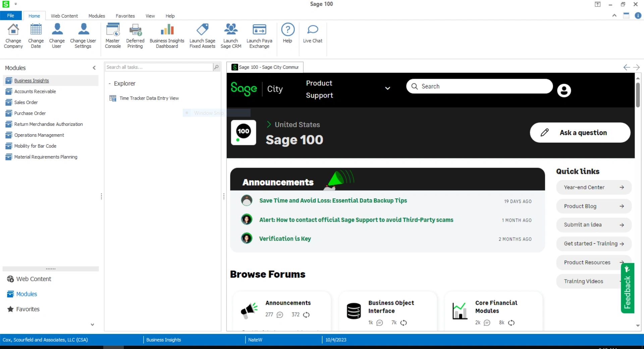The image size is (644, 349).
Task: Open Change User Settings
Action: (83, 35)
